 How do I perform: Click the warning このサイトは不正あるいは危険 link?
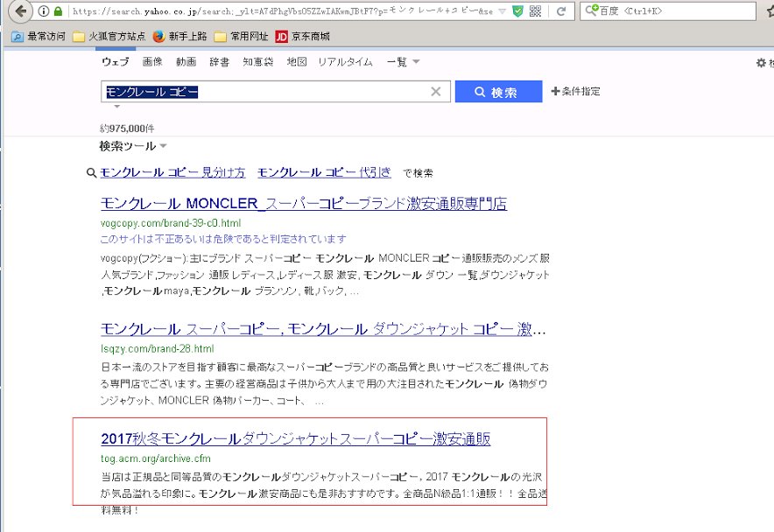tap(223, 239)
